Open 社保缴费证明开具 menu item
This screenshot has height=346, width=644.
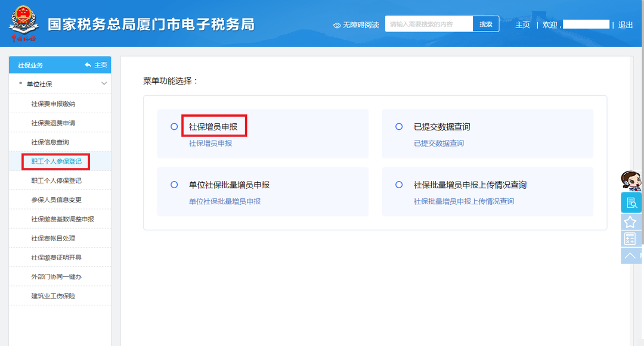click(x=56, y=257)
